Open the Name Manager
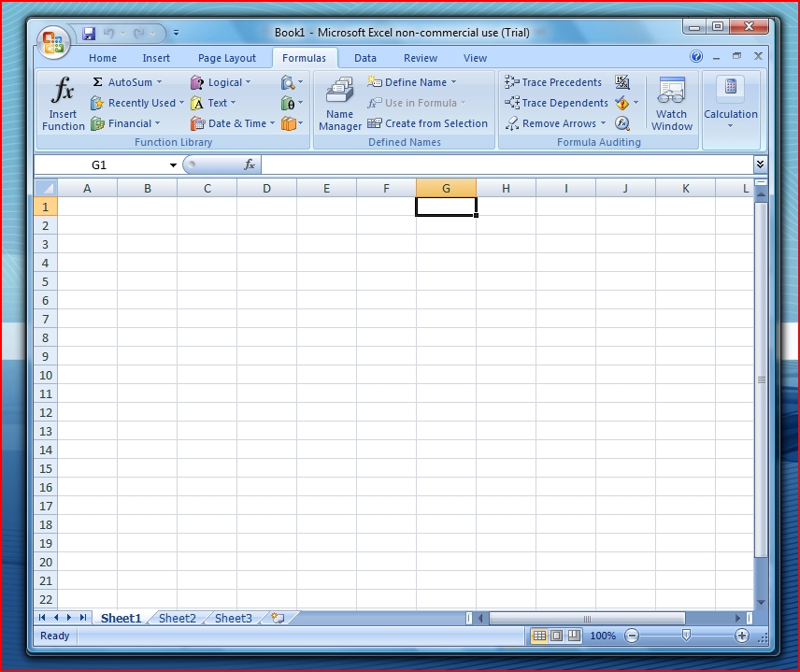The width and height of the screenshot is (800, 672). (339, 103)
